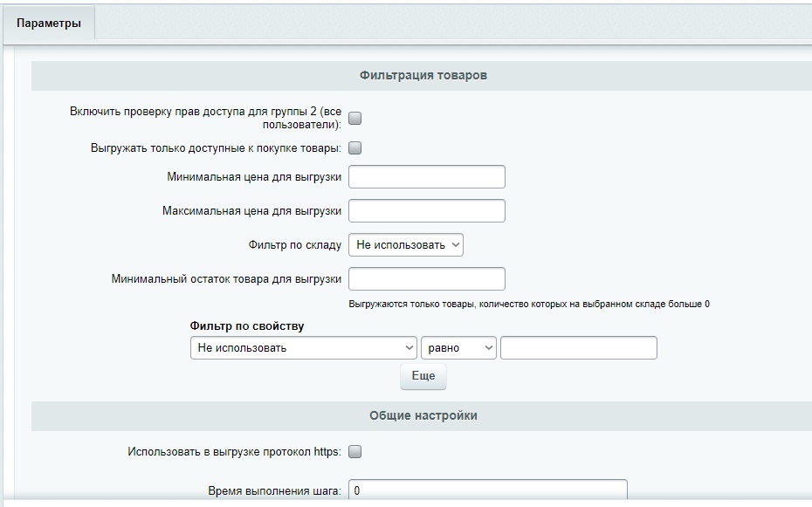The height and width of the screenshot is (507, 812).
Task: Open the равно comparison operator dropdown
Action: point(458,348)
